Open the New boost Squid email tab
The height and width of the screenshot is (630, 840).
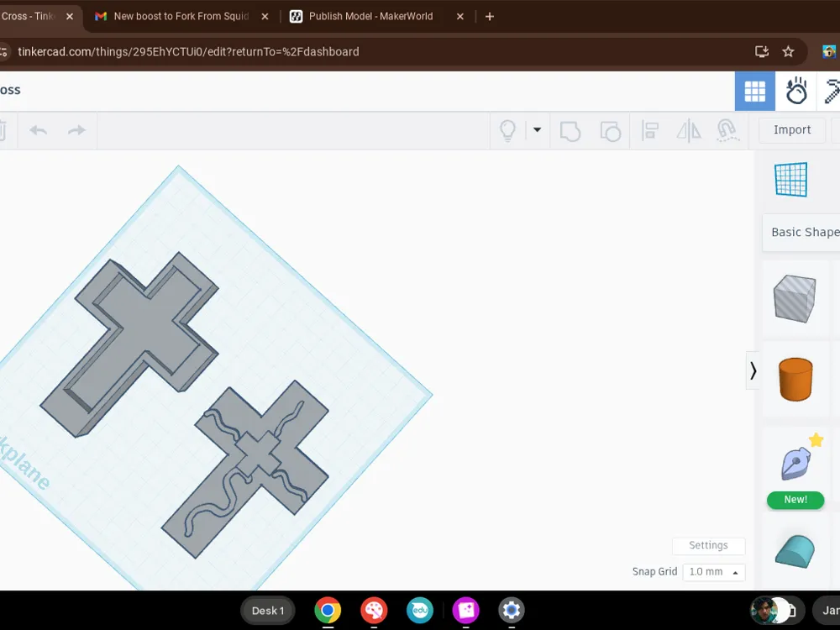[181, 16]
